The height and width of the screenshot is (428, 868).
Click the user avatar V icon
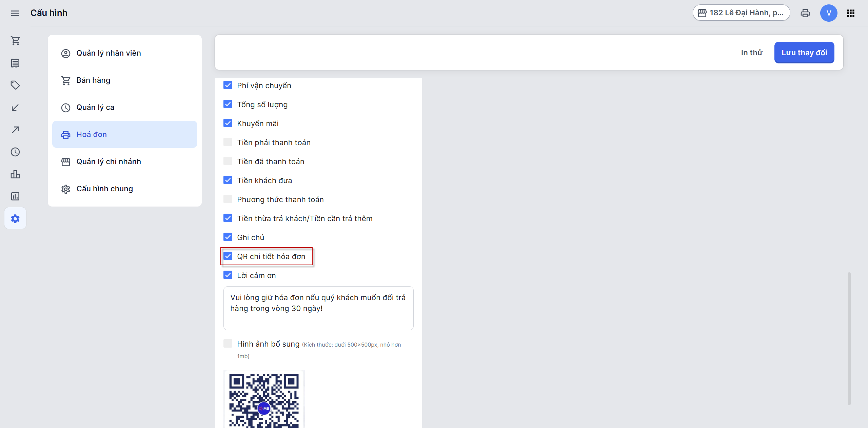828,13
